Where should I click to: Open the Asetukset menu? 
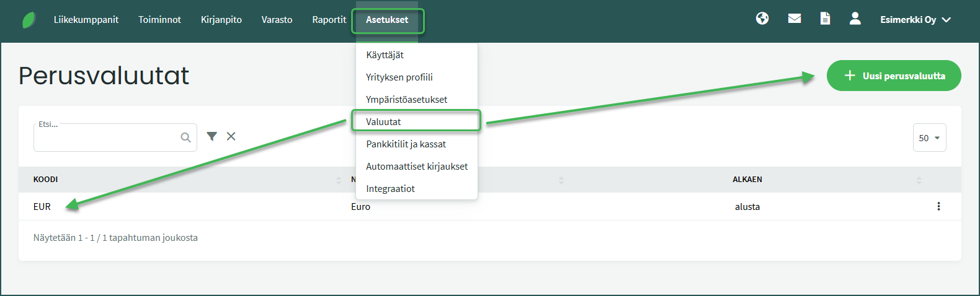(x=387, y=20)
